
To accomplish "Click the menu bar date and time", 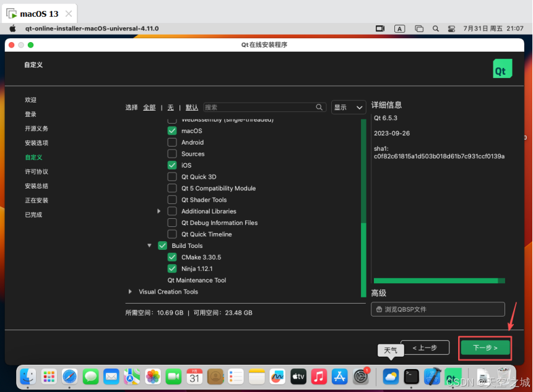I will 493,28.
